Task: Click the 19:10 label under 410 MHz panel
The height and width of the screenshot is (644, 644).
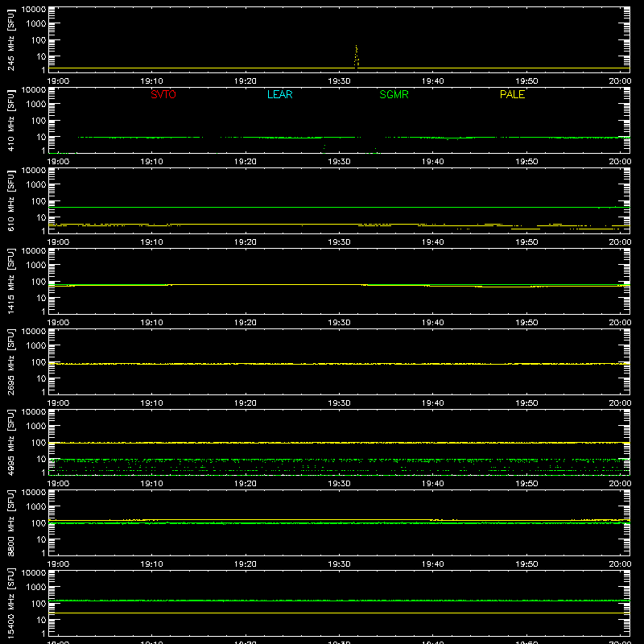Action: pos(151,162)
